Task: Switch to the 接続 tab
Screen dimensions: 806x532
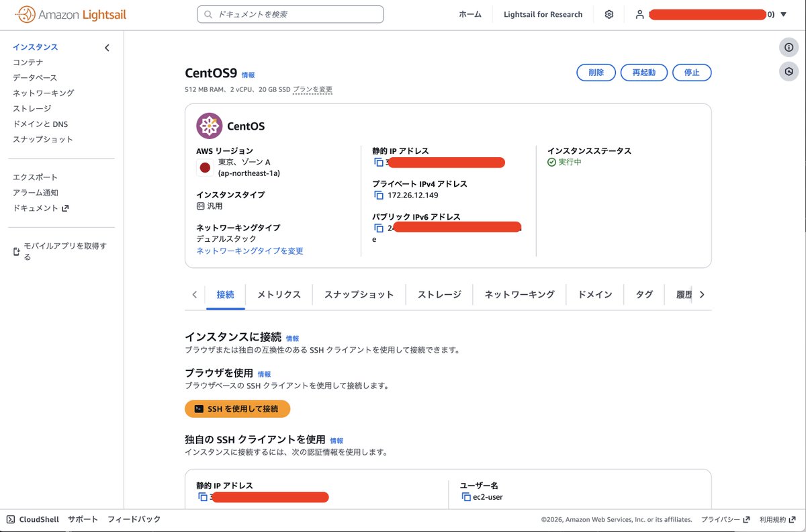Action: [x=226, y=294]
